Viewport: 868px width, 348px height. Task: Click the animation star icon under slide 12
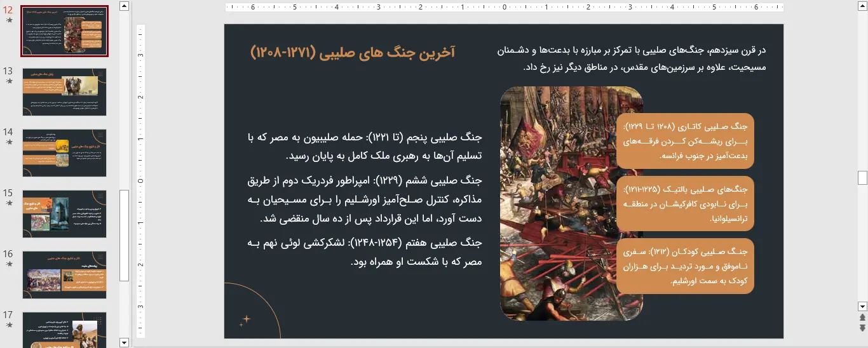point(9,20)
